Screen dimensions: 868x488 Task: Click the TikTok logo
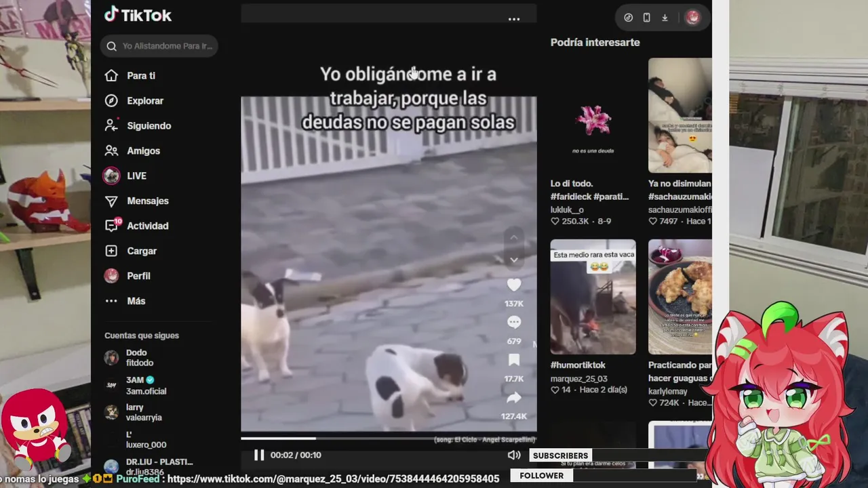(138, 15)
